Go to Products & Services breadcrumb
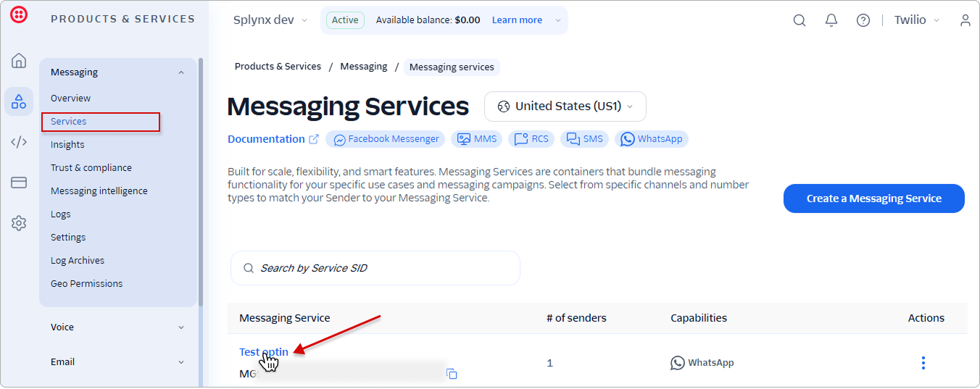Viewport: 980px width, 389px height. [278, 67]
